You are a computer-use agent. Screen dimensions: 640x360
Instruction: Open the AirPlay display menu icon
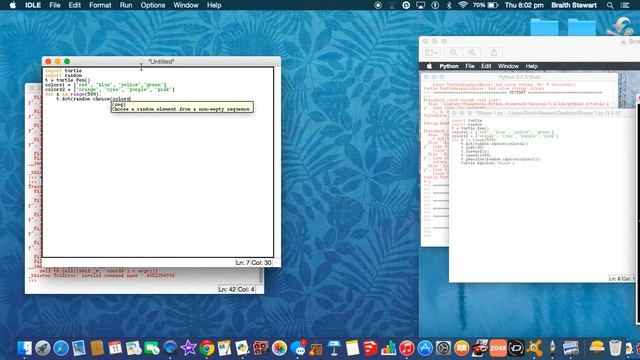[x=420, y=5]
